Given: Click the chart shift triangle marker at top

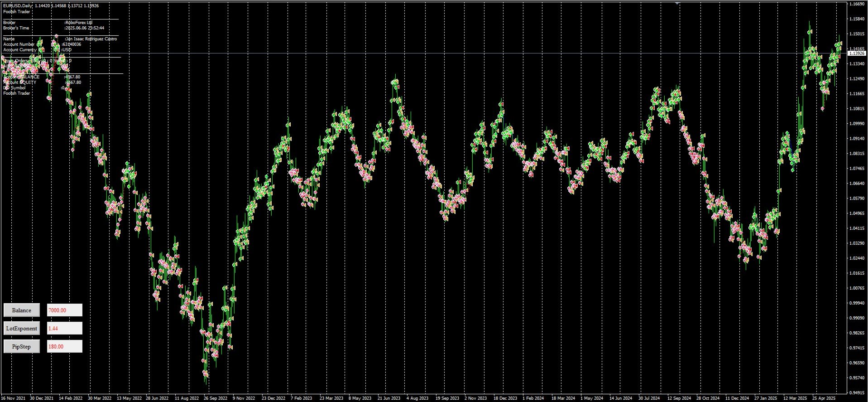Looking at the screenshot, I should click(x=677, y=3).
